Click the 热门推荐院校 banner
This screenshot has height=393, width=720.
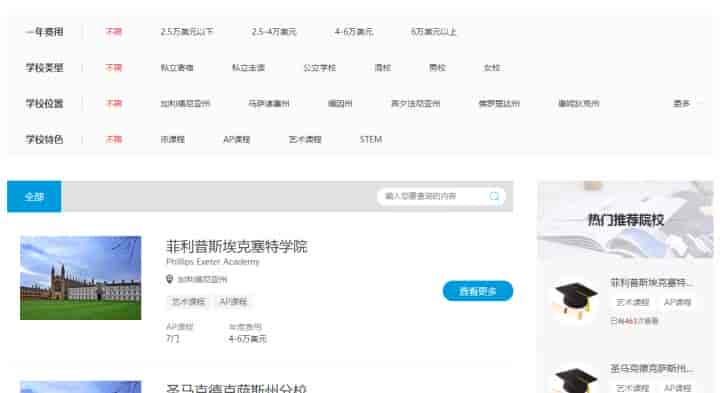(x=625, y=219)
